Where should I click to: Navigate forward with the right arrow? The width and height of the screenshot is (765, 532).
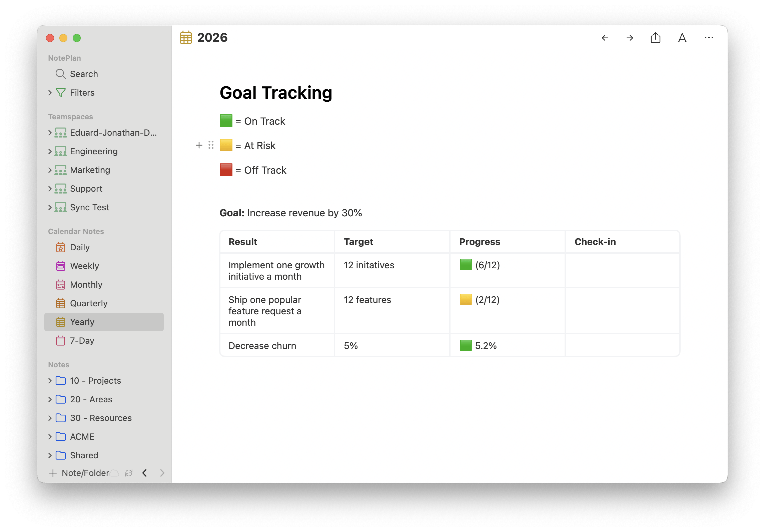[x=630, y=38]
